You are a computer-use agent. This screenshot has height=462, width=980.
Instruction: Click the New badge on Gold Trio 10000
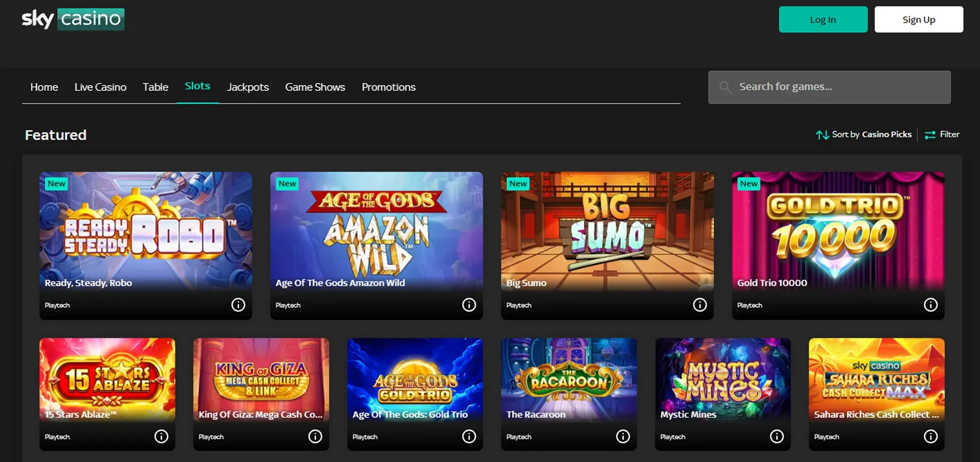click(x=749, y=184)
